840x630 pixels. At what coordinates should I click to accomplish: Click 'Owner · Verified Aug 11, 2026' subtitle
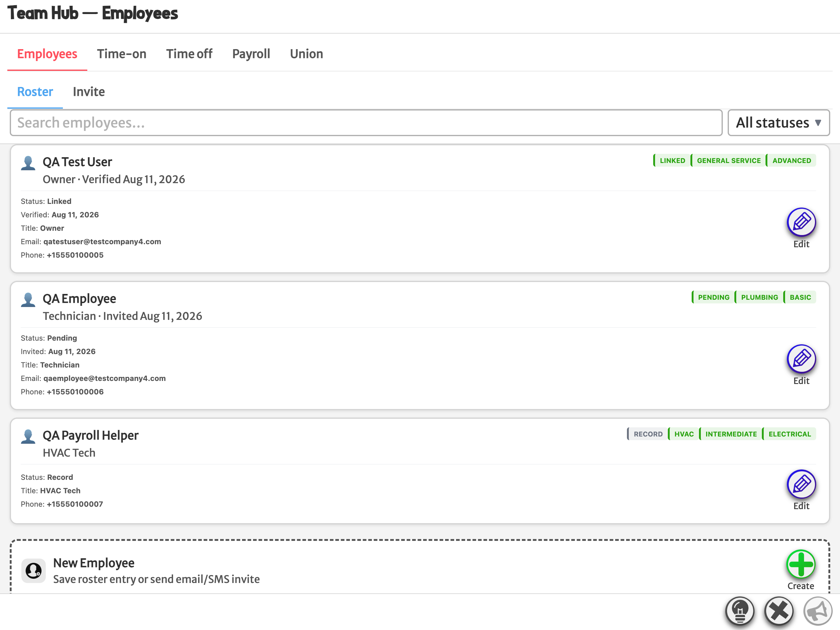(114, 179)
